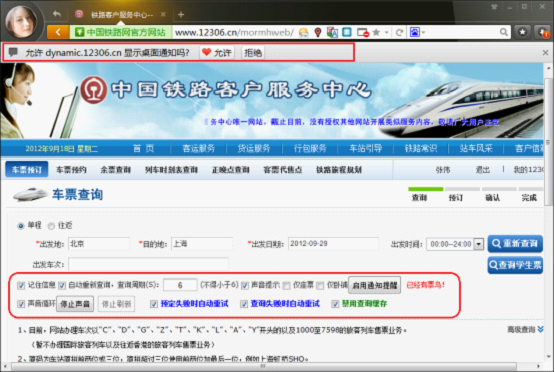Toggle the 声音提示 checkbox
The height and width of the screenshot is (372, 555).
point(245,285)
